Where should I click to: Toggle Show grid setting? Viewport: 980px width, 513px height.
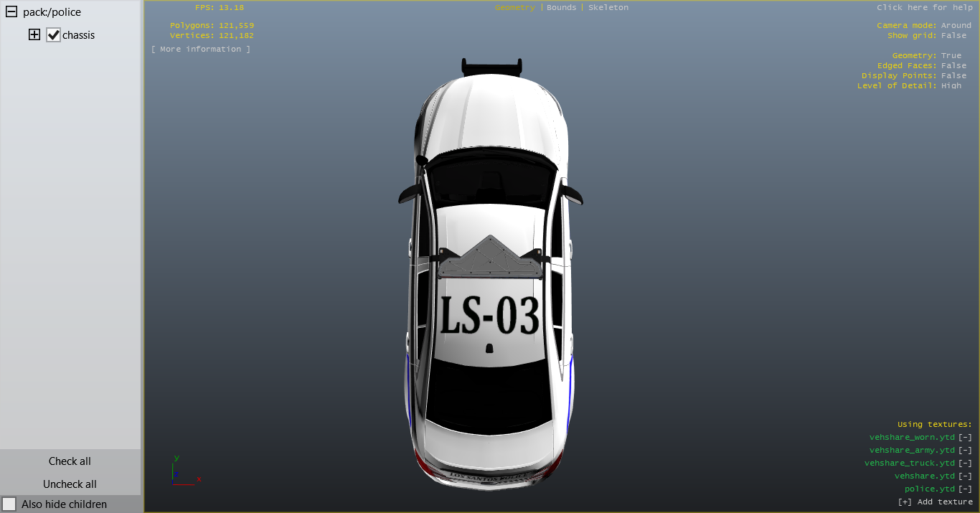coord(953,36)
